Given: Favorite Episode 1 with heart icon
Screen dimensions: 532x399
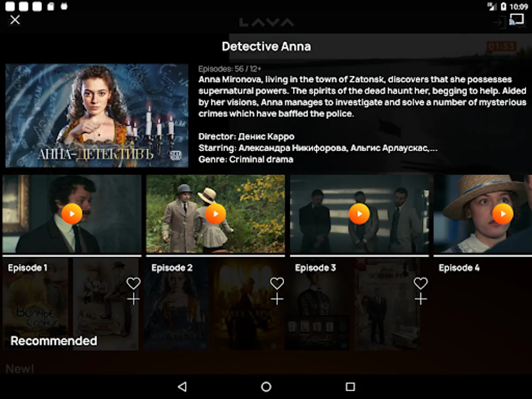Looking at the screenshot, I should [x=133, y=283].
